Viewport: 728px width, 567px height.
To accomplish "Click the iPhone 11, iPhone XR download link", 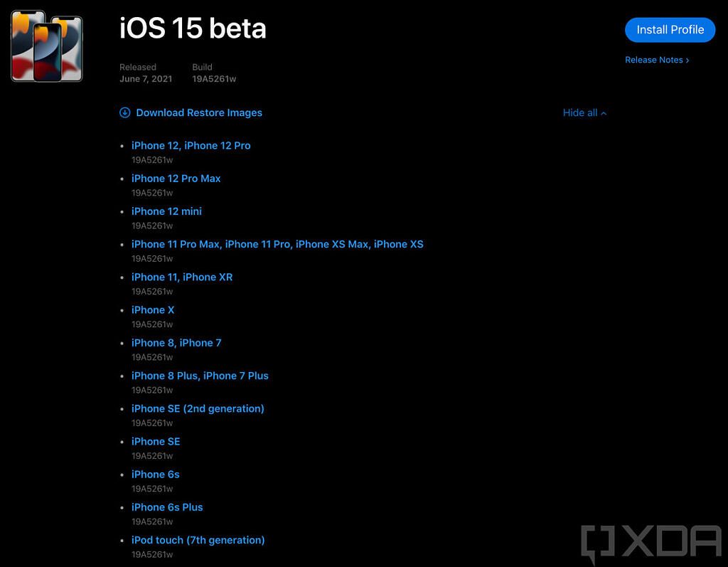I will pyautogui.click(x=182, y=277).
